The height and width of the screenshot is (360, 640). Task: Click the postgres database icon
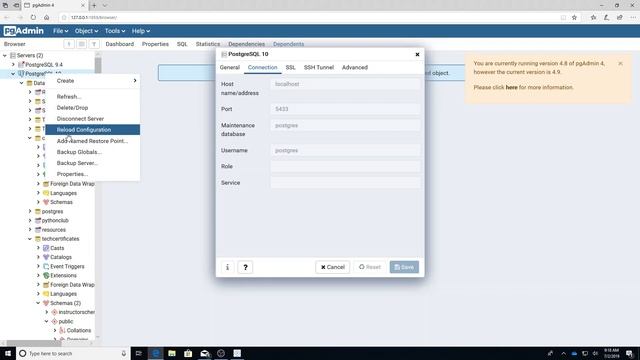point(38,211)
